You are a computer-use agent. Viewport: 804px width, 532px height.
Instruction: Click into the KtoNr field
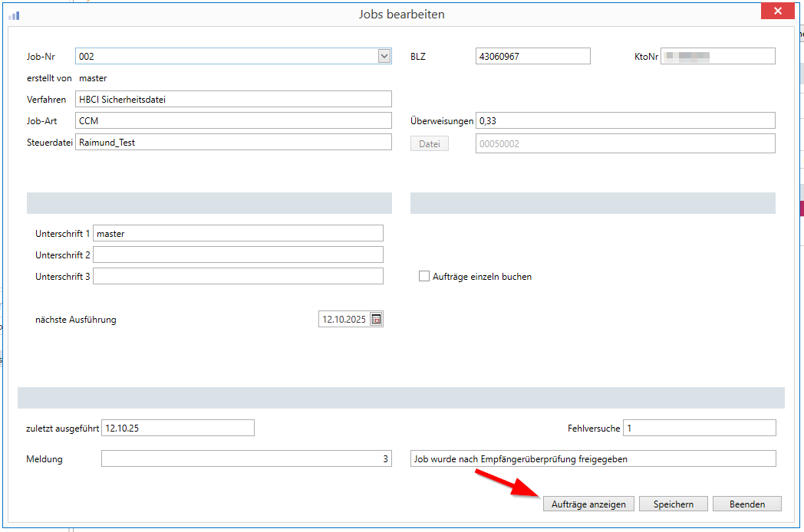(x=717, y=56)
